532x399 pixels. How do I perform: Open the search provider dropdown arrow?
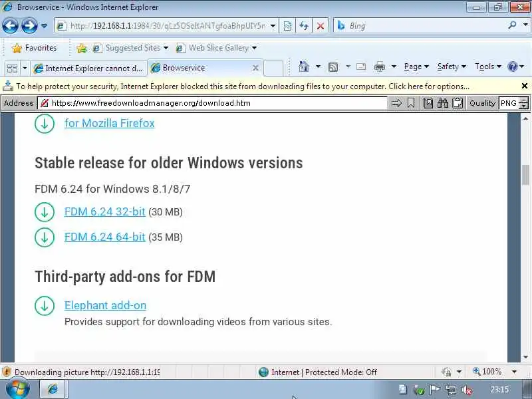point(525,25)
